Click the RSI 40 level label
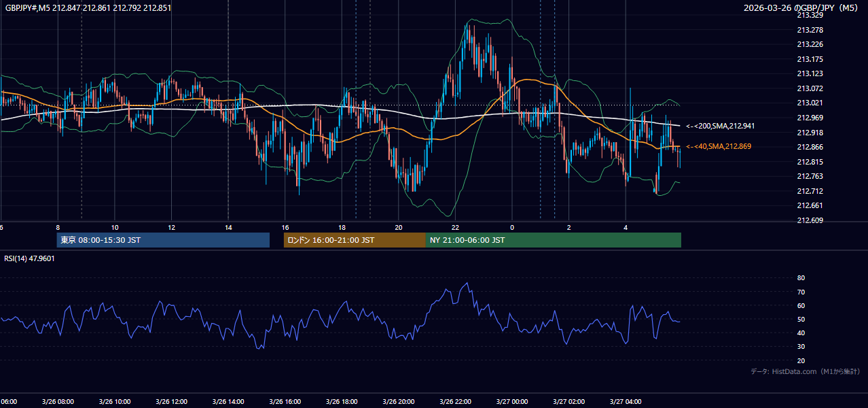 click(x=801, y=333)
